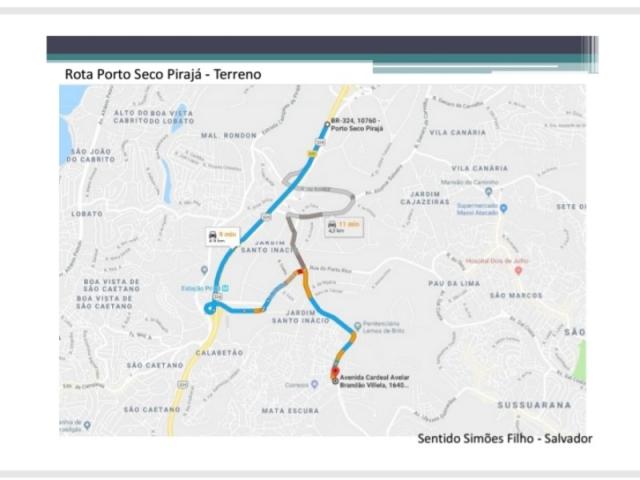Click the 'MAL. RONDON' neighborhood label
This screenshot has width=640, height=480.
click(x=229, y=135)
